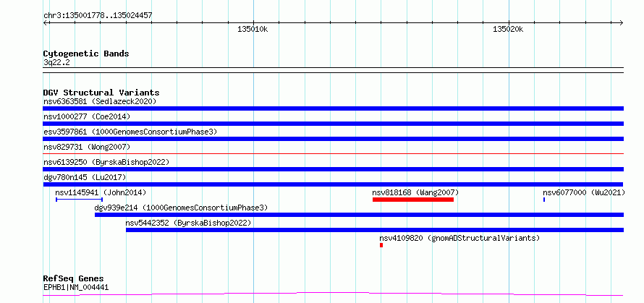Open nsv818168 (Wang2007) label

coord(415,192)
